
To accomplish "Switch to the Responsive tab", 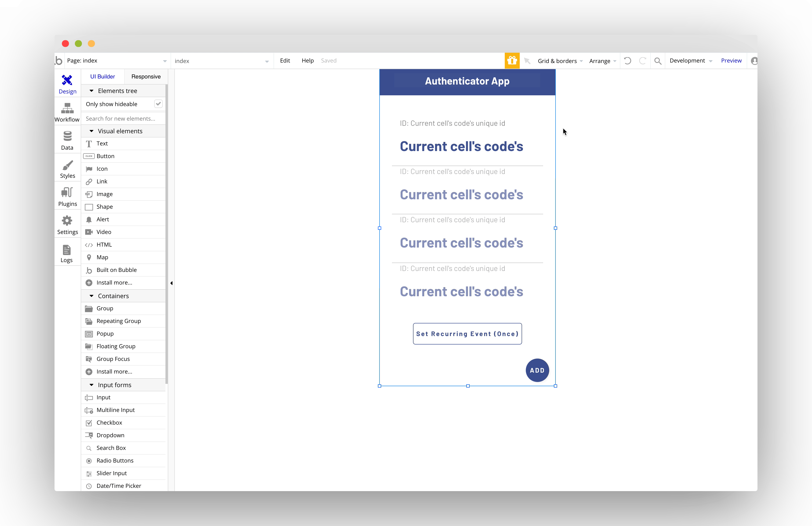I will click(146, 77).
